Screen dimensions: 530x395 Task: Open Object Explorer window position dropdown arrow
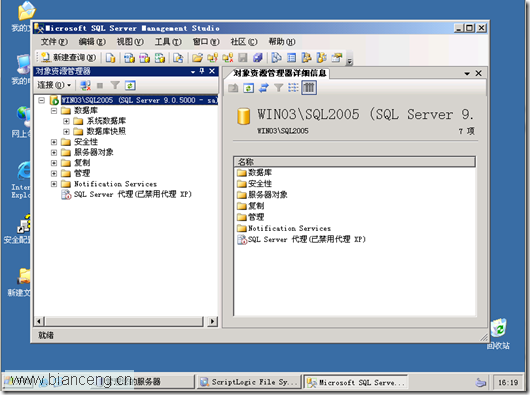(193, 72)
